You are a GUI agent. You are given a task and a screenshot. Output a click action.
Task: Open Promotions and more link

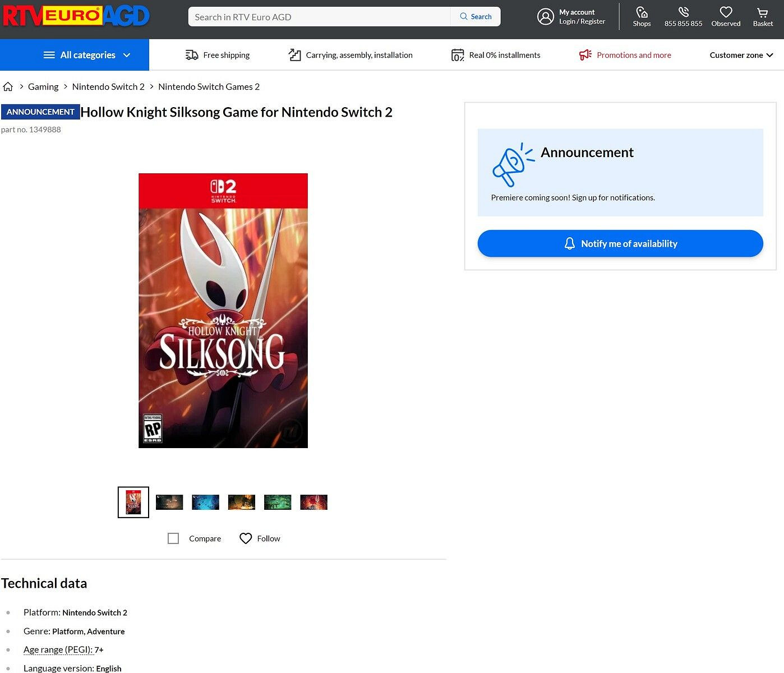tap(634, 54)
